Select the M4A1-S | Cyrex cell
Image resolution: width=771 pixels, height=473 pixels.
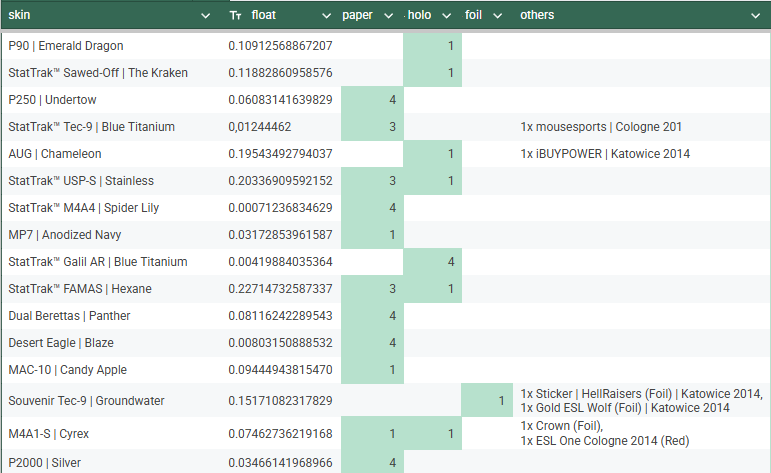pos(113,434)
